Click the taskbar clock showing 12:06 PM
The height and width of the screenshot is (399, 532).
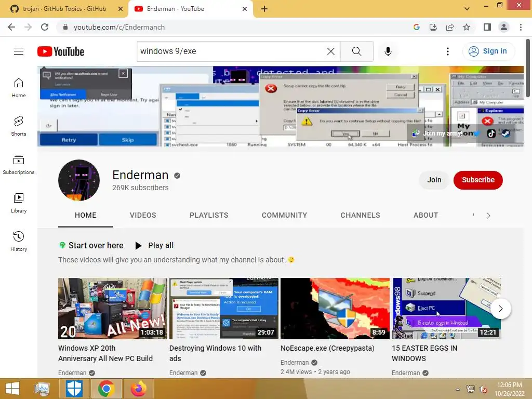coord(510,389)
